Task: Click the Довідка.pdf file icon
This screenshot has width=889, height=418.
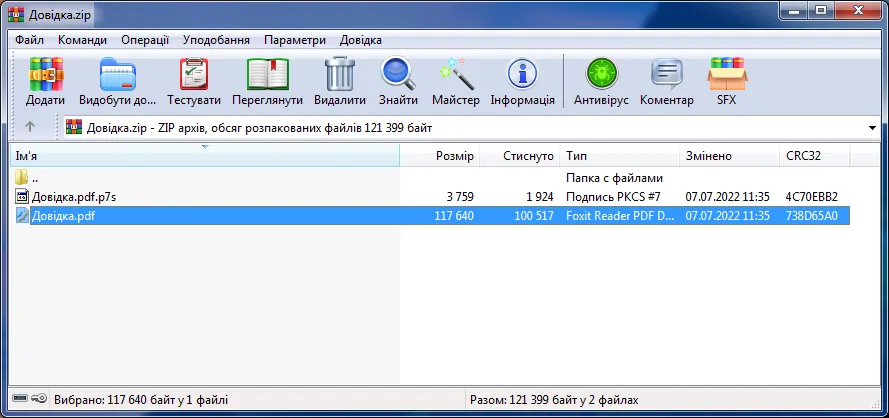Action: [x=22, y=216]
